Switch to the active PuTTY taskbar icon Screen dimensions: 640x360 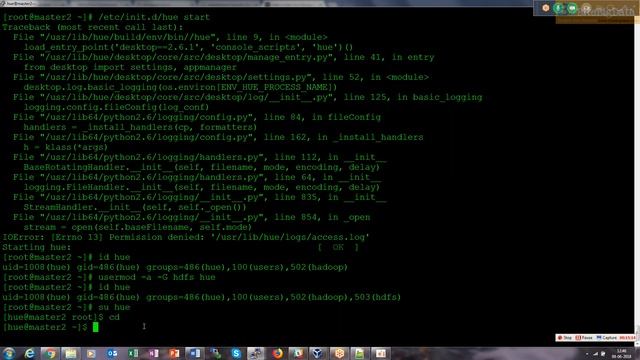(256, 353)
